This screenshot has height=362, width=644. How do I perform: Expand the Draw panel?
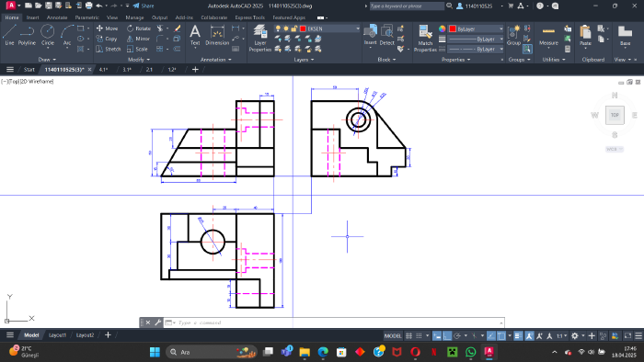pos(47,60)
